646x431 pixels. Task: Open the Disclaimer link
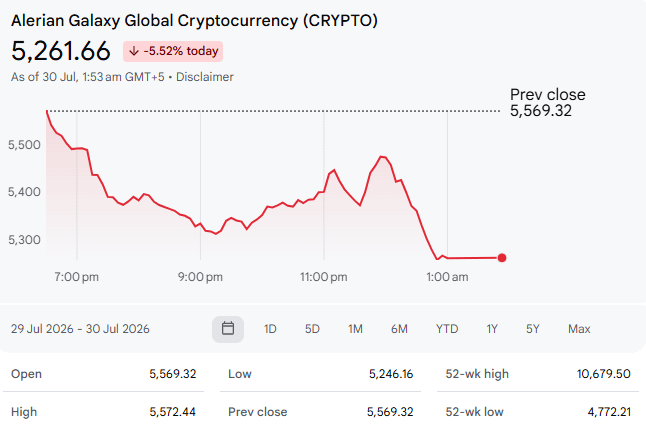[205, 77]
